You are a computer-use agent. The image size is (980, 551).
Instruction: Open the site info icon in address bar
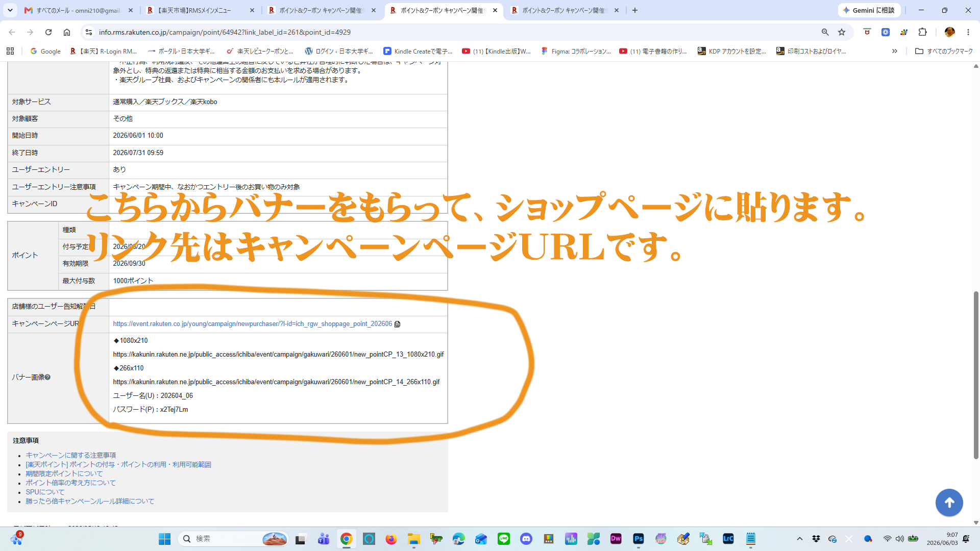88,32
